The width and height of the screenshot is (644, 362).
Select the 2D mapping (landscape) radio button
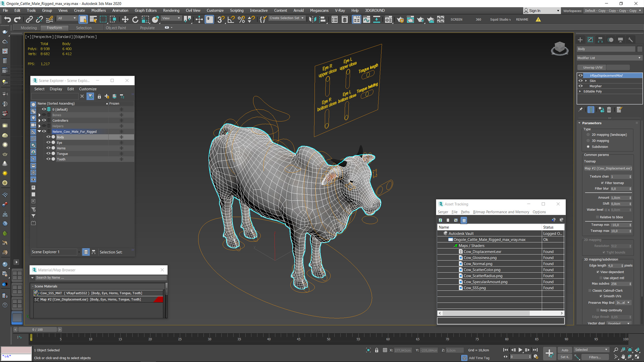click(x=588, y=135)
